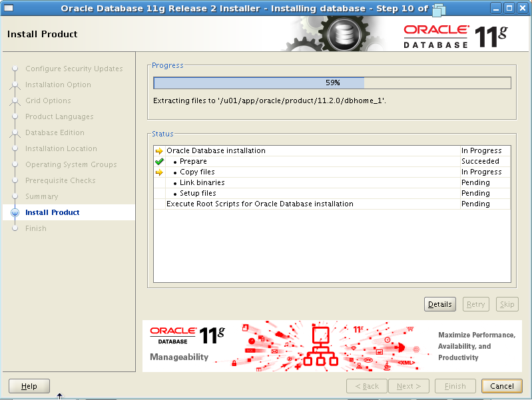Click the database gear graphic in header

click(344, 34)
